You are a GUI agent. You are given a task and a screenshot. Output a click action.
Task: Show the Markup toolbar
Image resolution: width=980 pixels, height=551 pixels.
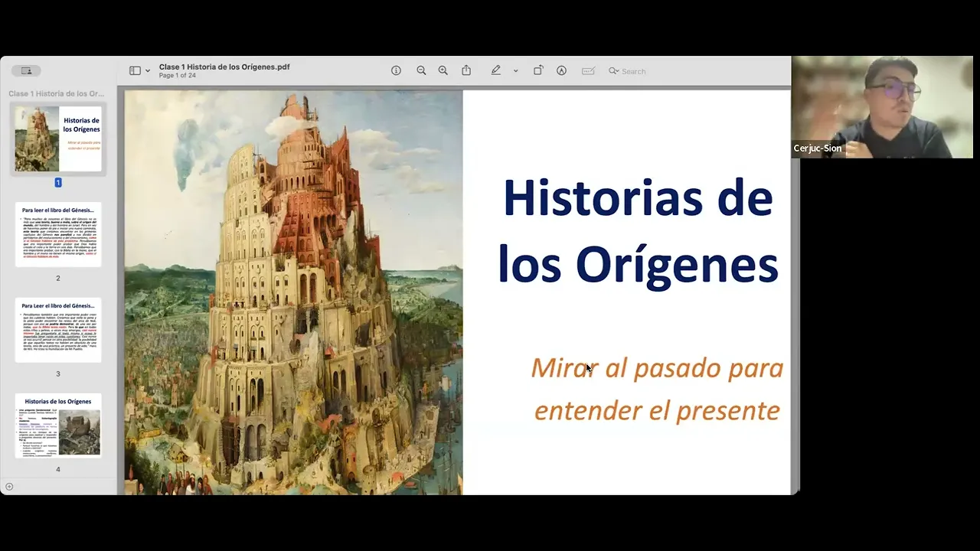point(561,70)
